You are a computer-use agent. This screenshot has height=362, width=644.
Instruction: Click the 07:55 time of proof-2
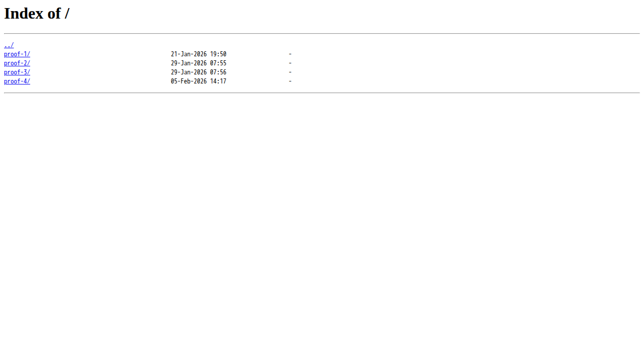(x=218, y=63)
